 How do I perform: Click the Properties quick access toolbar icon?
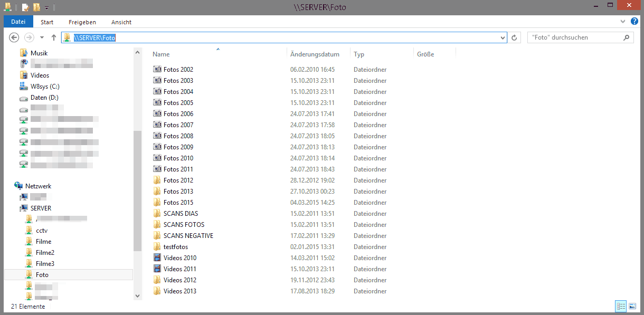point(25,7)
